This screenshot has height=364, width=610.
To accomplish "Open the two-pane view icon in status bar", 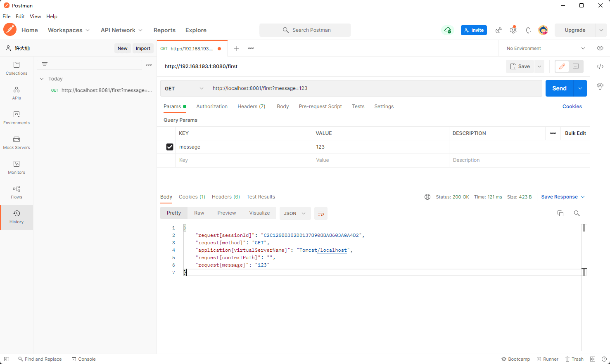I will pos(593,359).
